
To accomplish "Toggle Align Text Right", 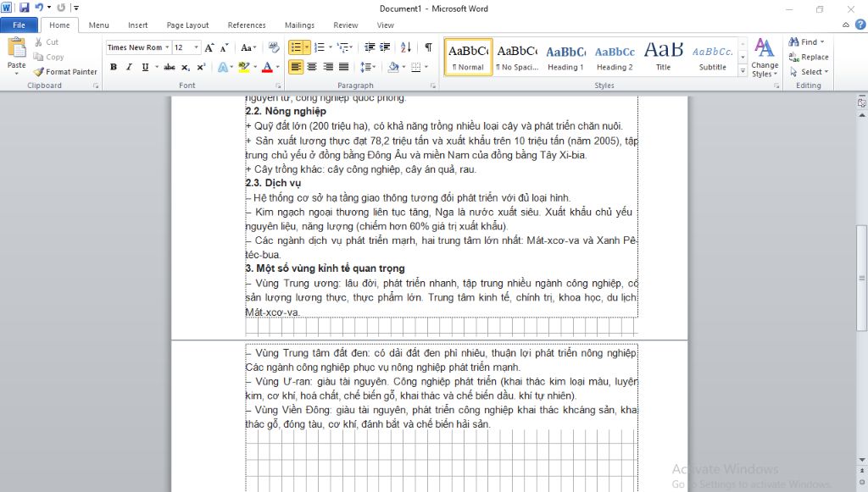I will point(328,67).
